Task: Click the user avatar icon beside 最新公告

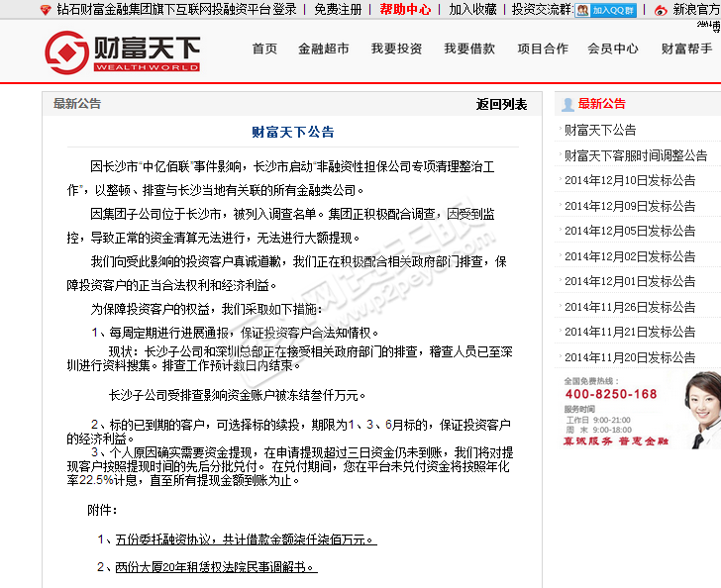Action: 567,104
